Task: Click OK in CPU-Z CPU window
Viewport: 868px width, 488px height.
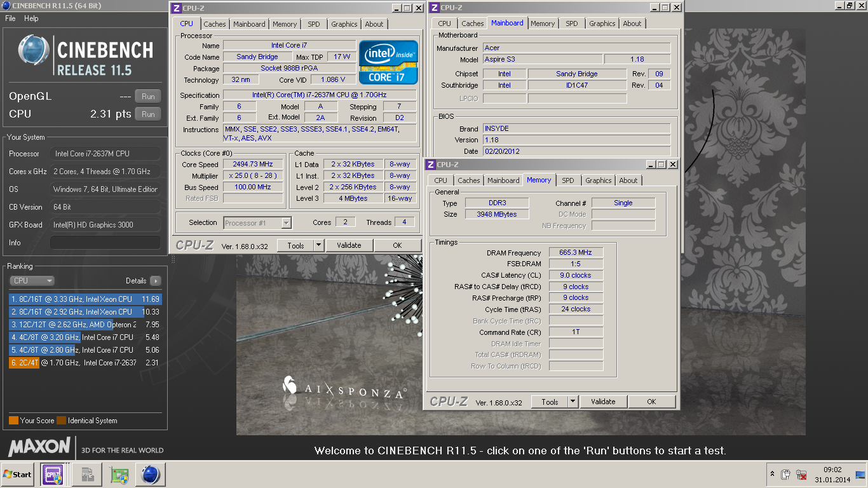Action: coord(397,245)
